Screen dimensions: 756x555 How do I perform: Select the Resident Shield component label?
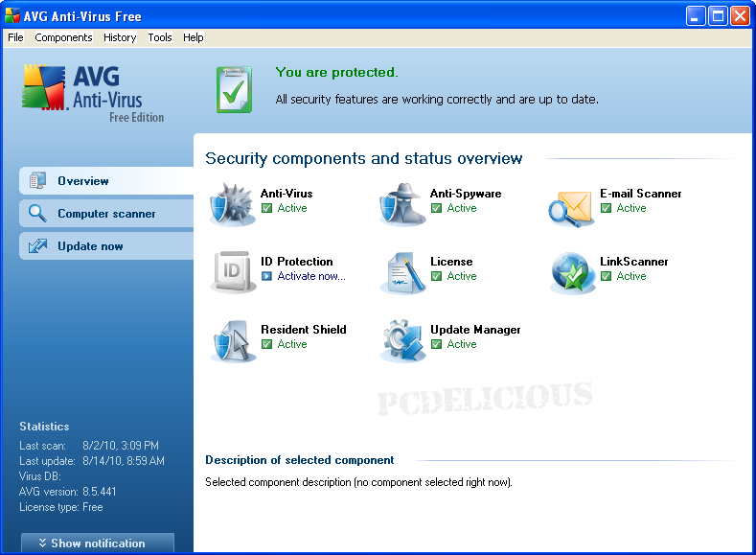304,330
